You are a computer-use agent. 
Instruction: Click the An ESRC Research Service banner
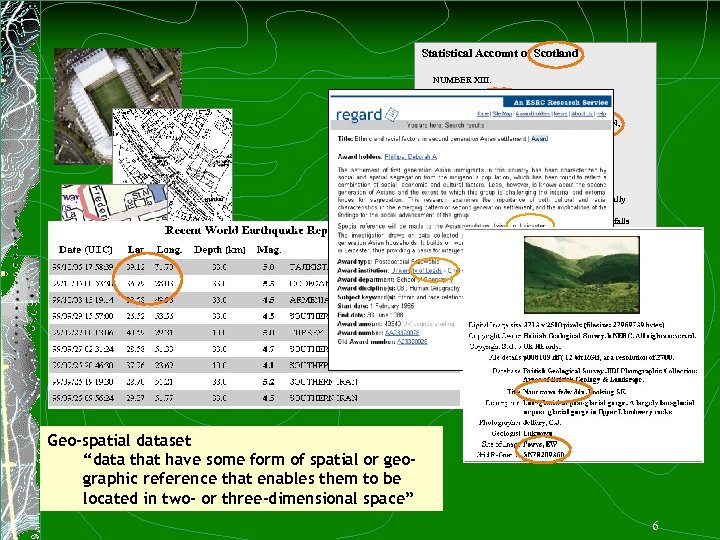coord(558,102)
